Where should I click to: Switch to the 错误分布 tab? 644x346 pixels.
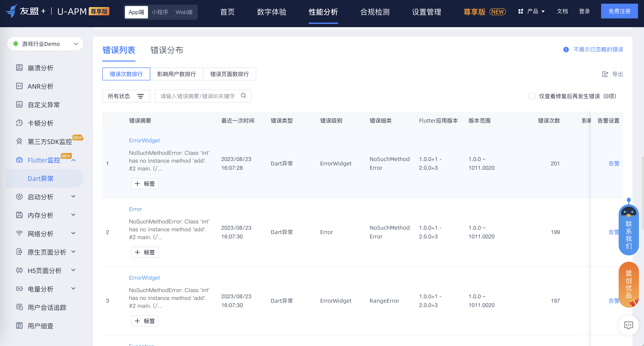coord(167,50)
